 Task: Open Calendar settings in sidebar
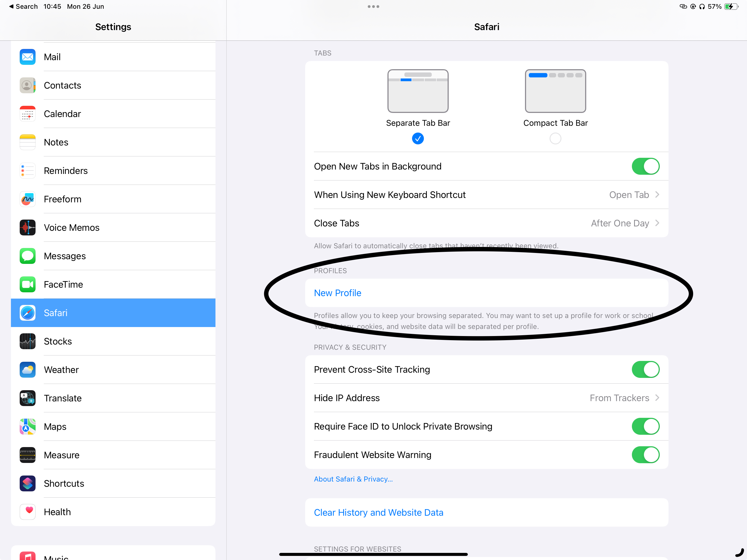coord(113,114)
